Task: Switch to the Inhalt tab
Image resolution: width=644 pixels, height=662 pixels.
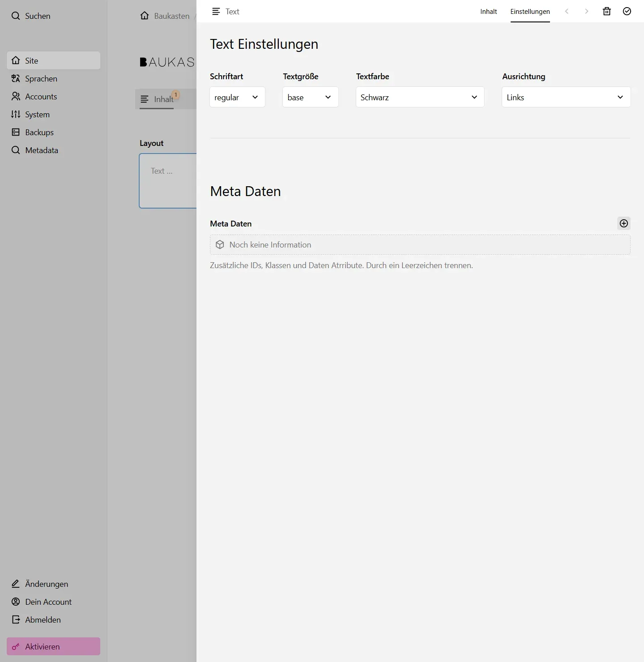Action: [488, 12]
